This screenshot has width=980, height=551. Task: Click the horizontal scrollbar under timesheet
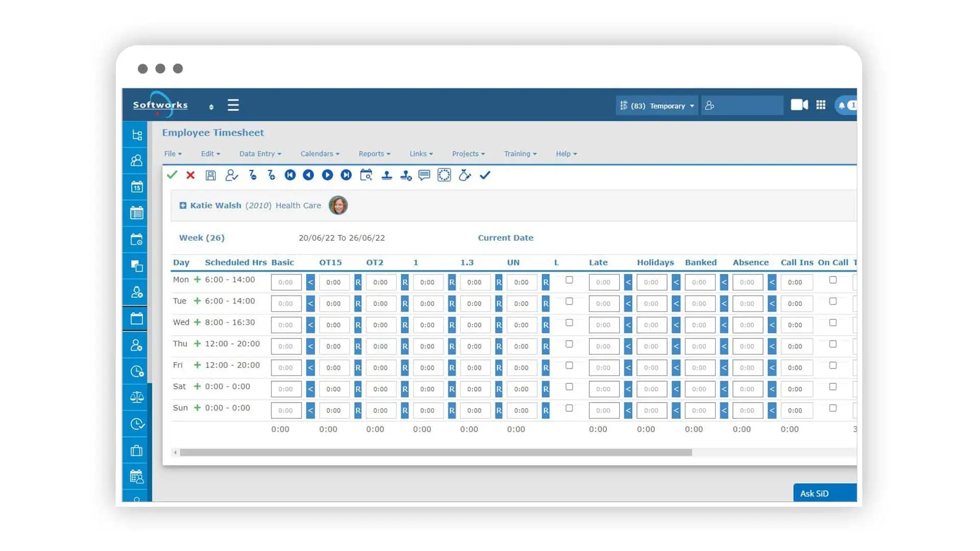[435, 453]
